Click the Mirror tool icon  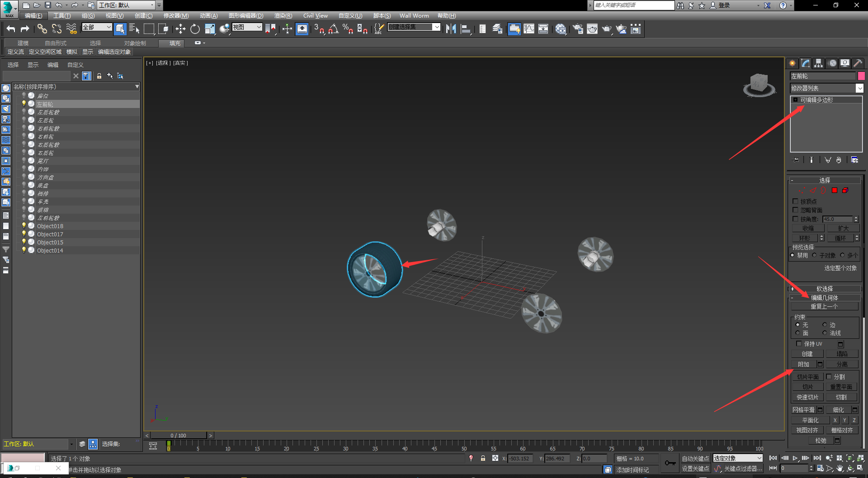click(451, 29)
